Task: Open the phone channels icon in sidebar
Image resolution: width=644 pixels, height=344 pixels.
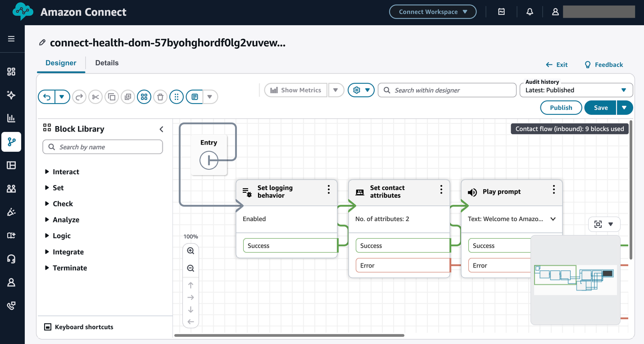Action: pyautogui.click(x=11, y=306)
